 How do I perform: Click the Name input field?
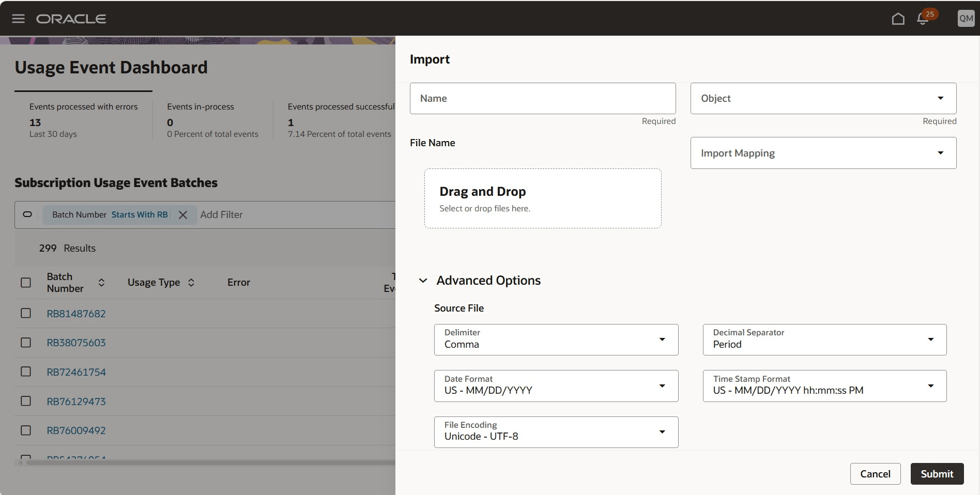click(x=542, y=98)
